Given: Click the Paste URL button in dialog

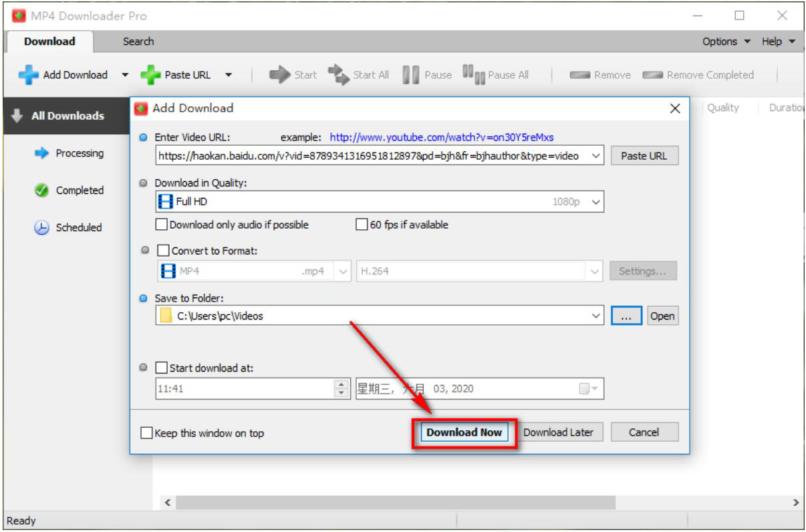Looking at the screenshot, I should 644,156.
